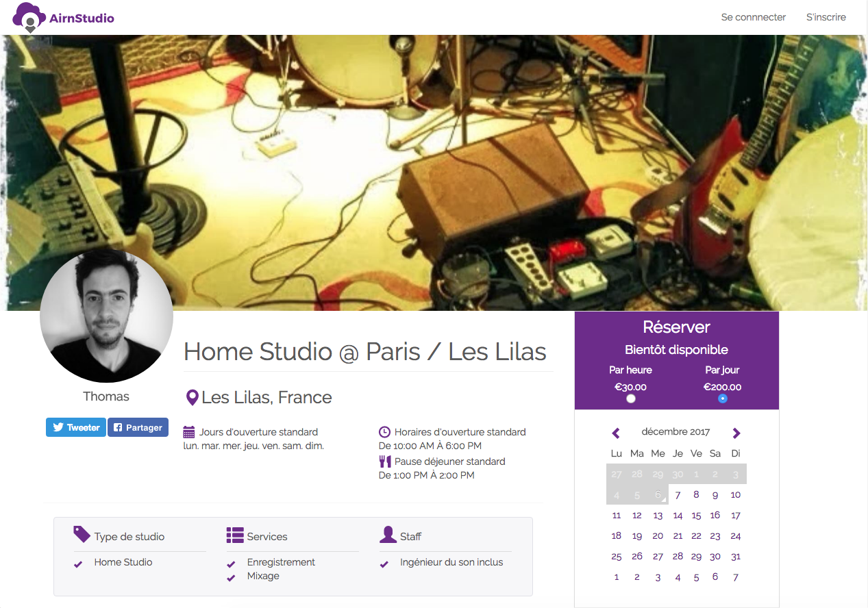Click Thomas's round profile photo
The width and height of the screenshot is (868, 608).
point(106,316)
